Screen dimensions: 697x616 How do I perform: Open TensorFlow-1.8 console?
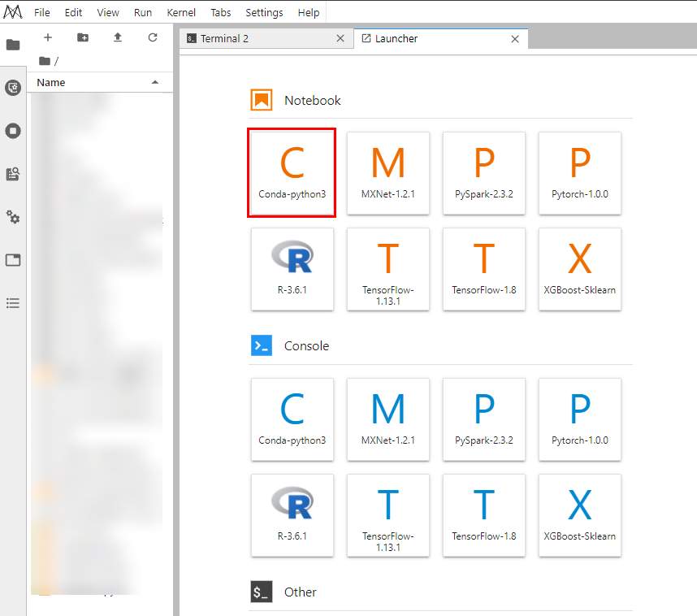pyautogui.click(x=484, y=515)
